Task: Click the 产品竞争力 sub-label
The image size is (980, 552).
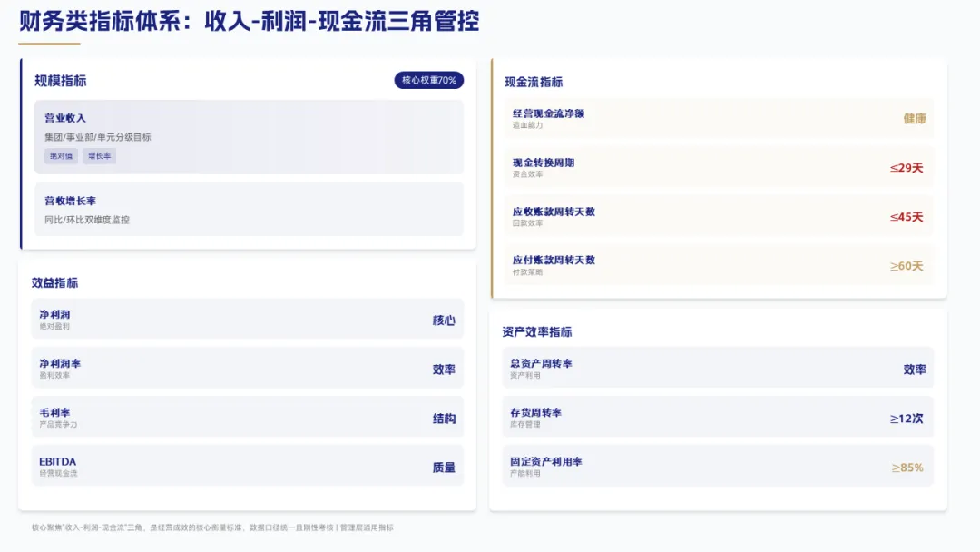Action: [58, 425]
